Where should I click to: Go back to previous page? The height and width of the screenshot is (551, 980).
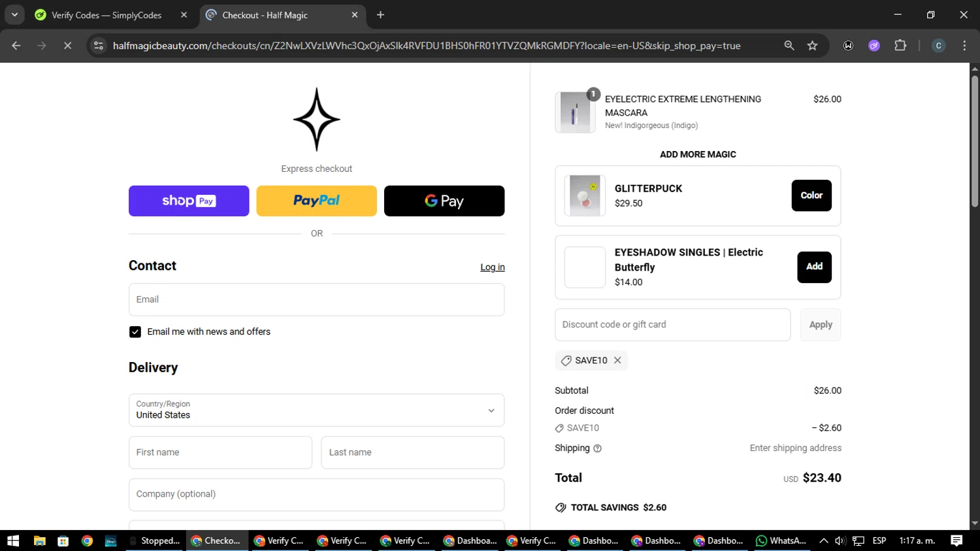[16, 46]
